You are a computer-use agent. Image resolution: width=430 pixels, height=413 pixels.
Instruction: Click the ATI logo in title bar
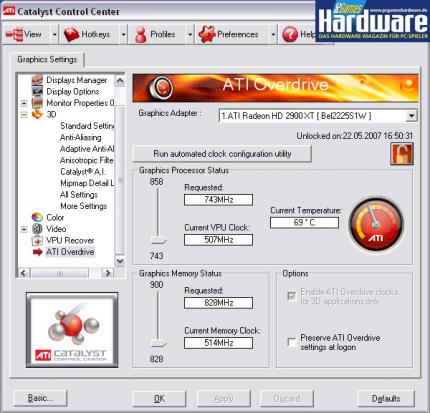9,11
